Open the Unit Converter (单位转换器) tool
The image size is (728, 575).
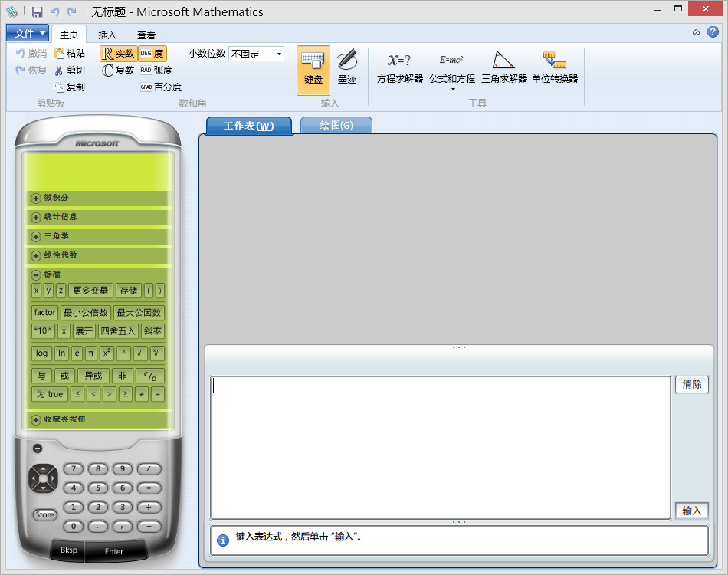tap(555, 67)
